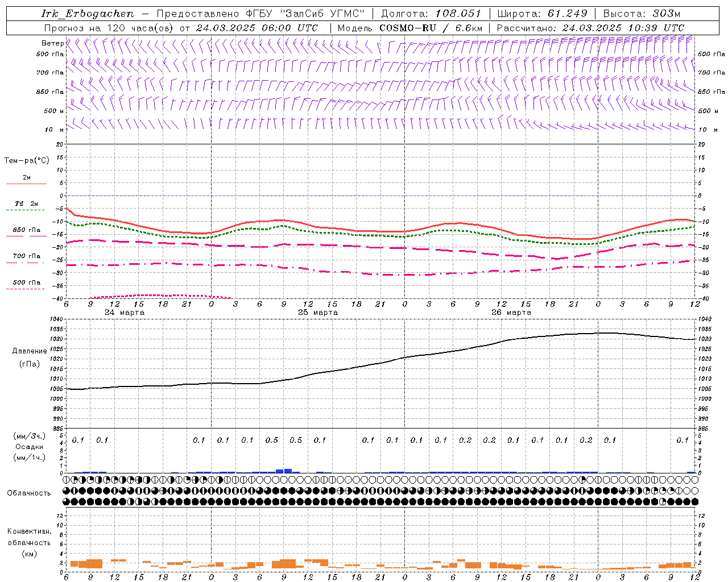Click the '(мм/1ч.)' hourly precipitation label
Screen dimensions: 728x582
click(x=30, y=458)
